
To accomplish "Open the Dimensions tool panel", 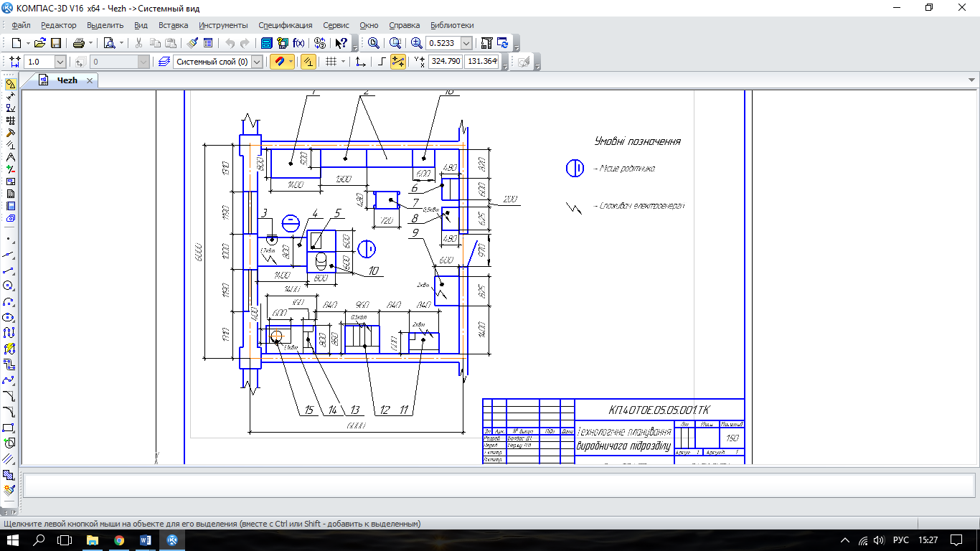I will (10, 96).
